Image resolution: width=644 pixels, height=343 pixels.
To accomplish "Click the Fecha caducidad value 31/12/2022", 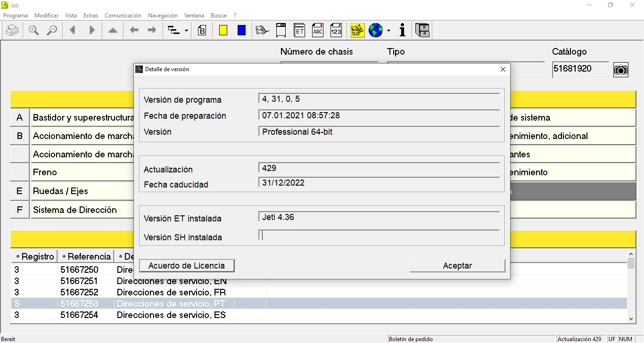I will [x=379, y=183].
